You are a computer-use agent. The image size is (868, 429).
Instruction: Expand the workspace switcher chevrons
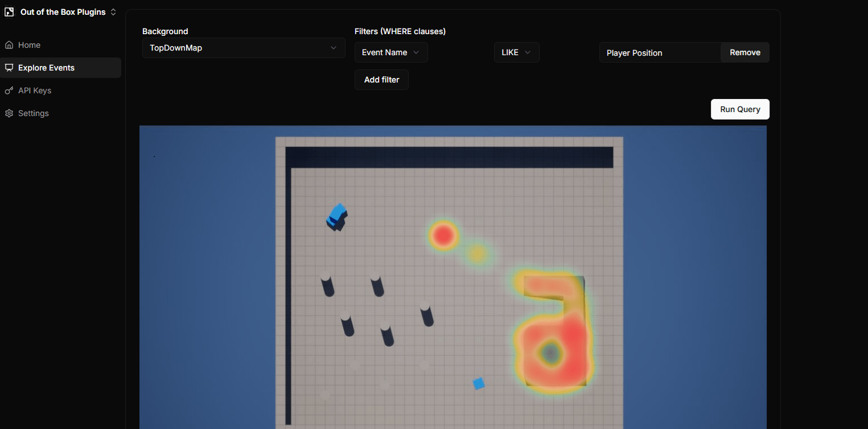click(113, 11)
